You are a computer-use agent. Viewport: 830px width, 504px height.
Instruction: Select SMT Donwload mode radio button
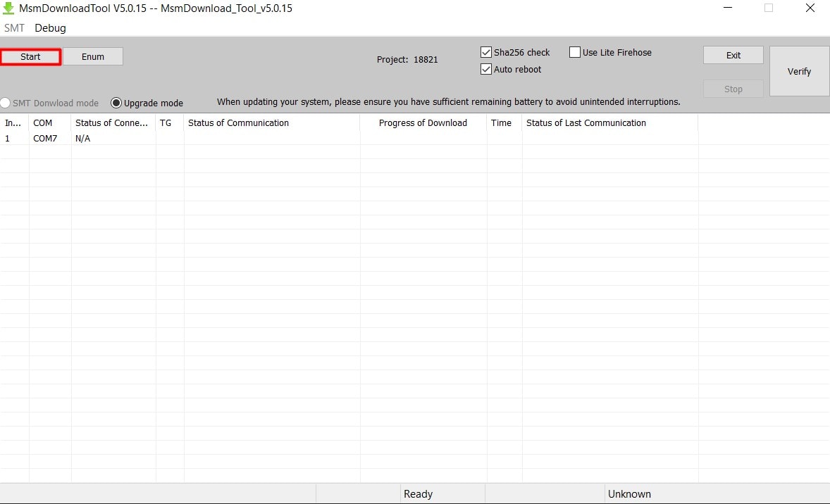coord(6,103)
